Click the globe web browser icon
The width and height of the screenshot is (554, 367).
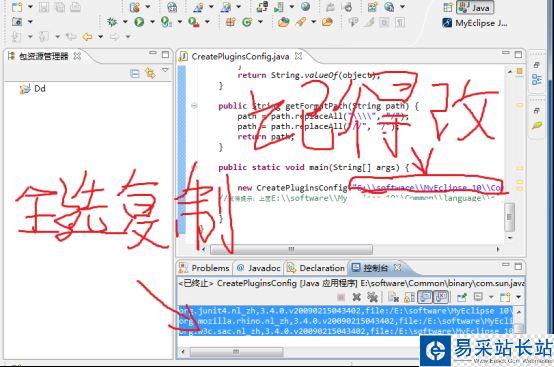(x=305, y=7)
